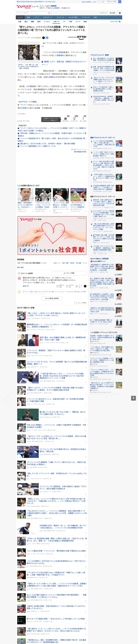Open 西スポWEB OTTO! source link below article
Screen dimensions: 138x644
[x=80, y=152]
